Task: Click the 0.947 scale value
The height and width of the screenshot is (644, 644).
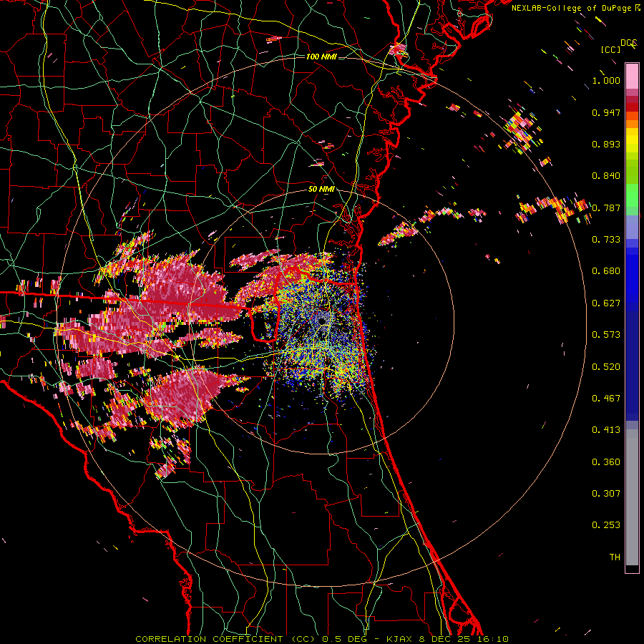Action: coord(606,112)
